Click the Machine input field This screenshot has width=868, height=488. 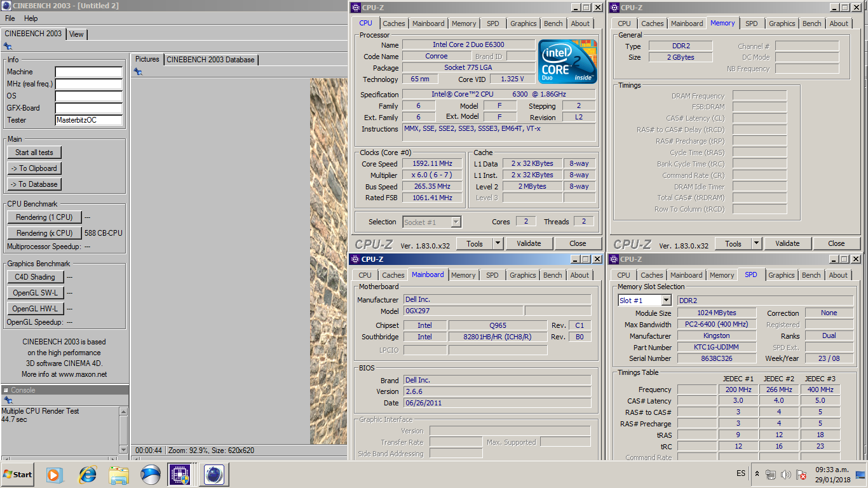click(89, 72)
